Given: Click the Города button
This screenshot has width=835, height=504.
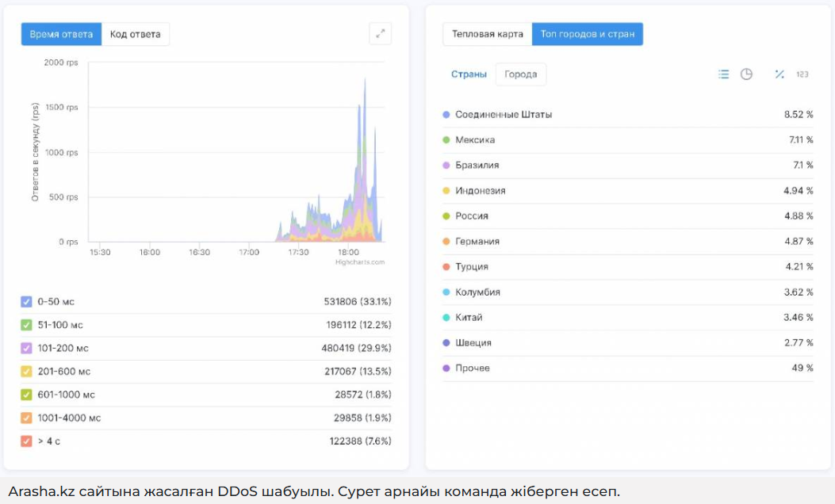Looking at the screenshot, I should pyautogui.click(x=520, y=74).
